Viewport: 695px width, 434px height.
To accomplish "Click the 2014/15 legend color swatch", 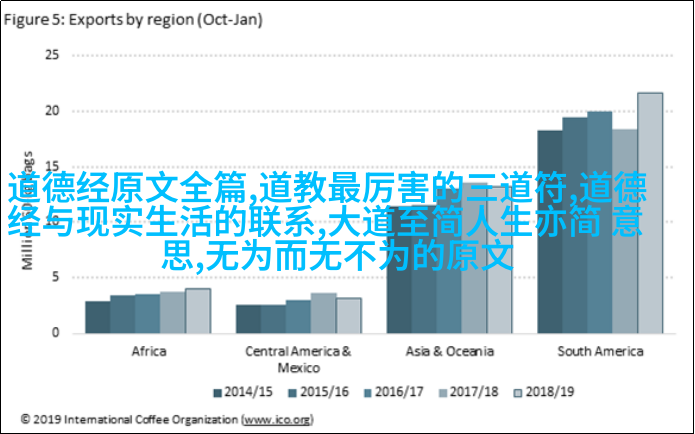I will pos(217,391).
